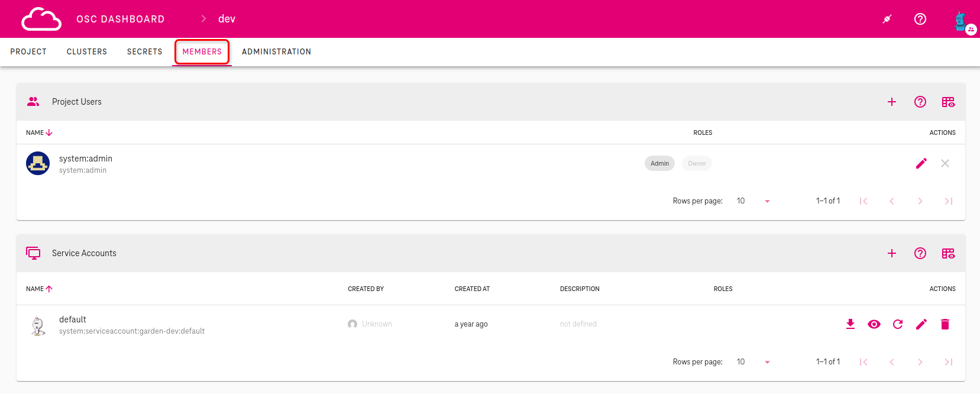Click the Admin role chip

click(659, 163)
